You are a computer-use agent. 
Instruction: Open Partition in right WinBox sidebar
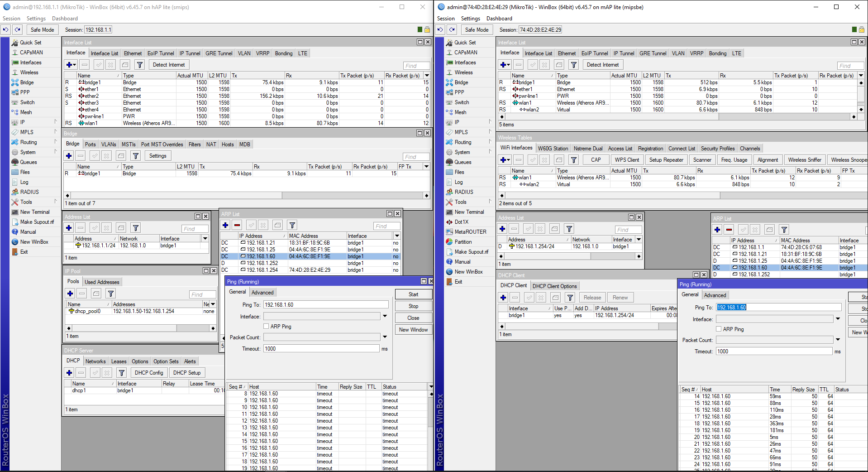click(463, 242)
